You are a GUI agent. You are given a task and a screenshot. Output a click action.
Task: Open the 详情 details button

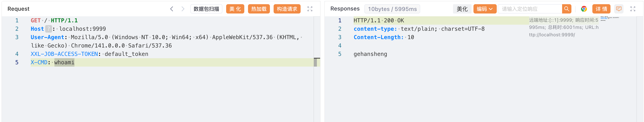click(601, 9)
